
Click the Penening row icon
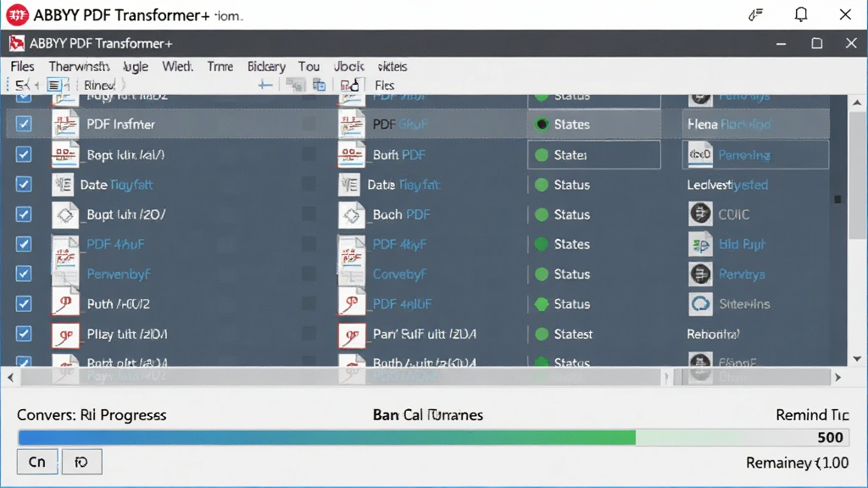pos(700,154)
